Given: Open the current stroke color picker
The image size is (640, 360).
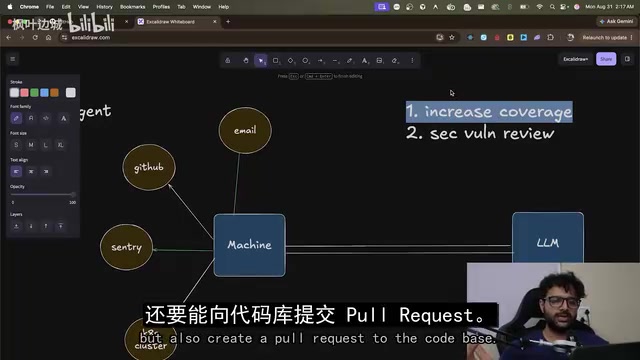Looking at the screenshot, I should point(71,93).
